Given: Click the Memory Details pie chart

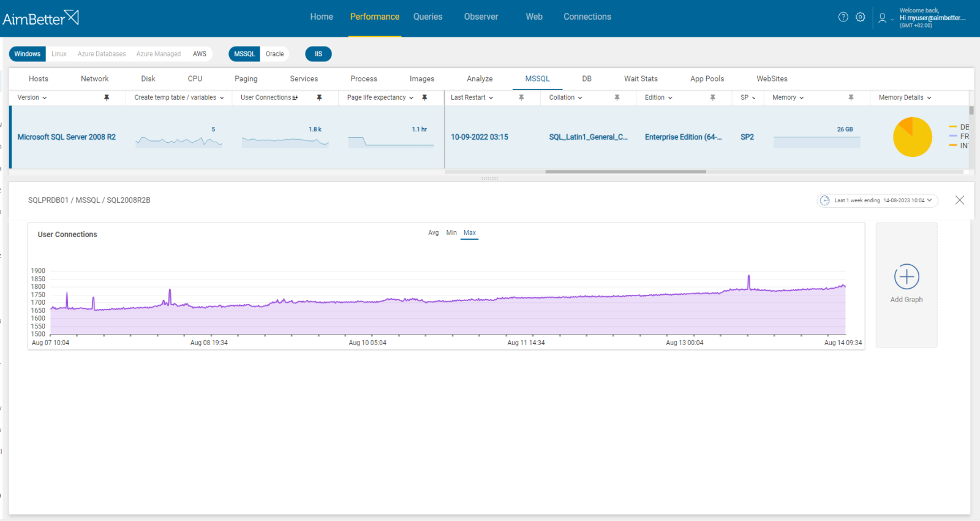Looking at the screenshot, I should click(913, 137).
